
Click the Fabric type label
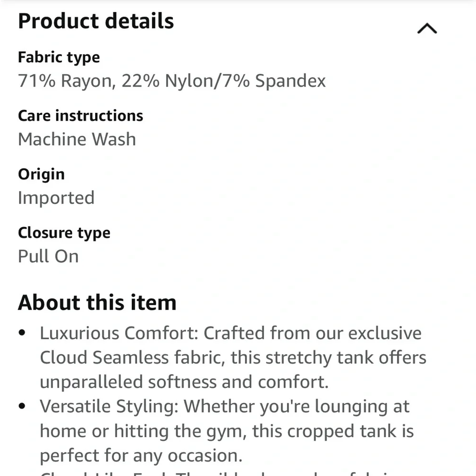pyautogui.click(x=59, y=57)
